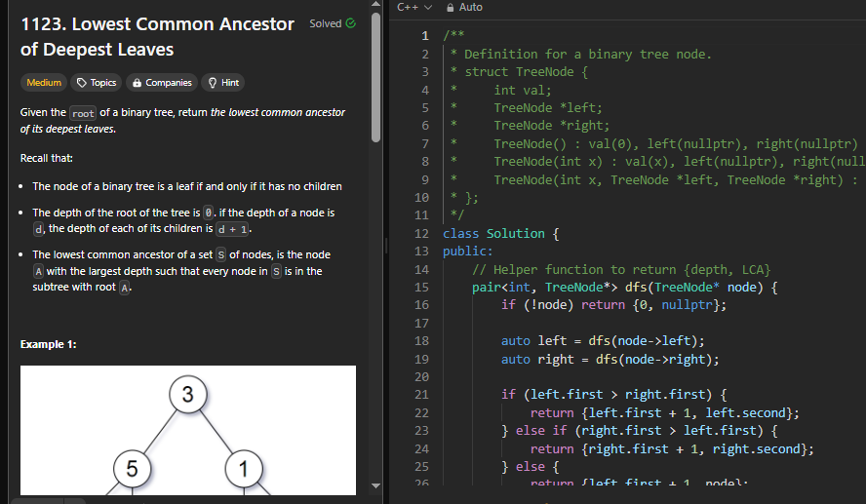Click the Medium difficulty badge
Image resolution: width=866 pixels, height=504 pixels.
pyautogui.click(x=44, y=83)
